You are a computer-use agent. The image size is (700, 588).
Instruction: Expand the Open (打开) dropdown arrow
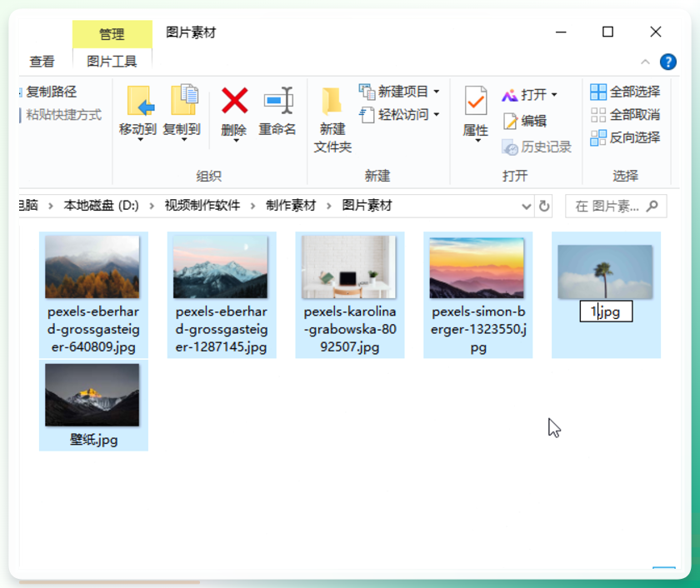coord(554,95)
